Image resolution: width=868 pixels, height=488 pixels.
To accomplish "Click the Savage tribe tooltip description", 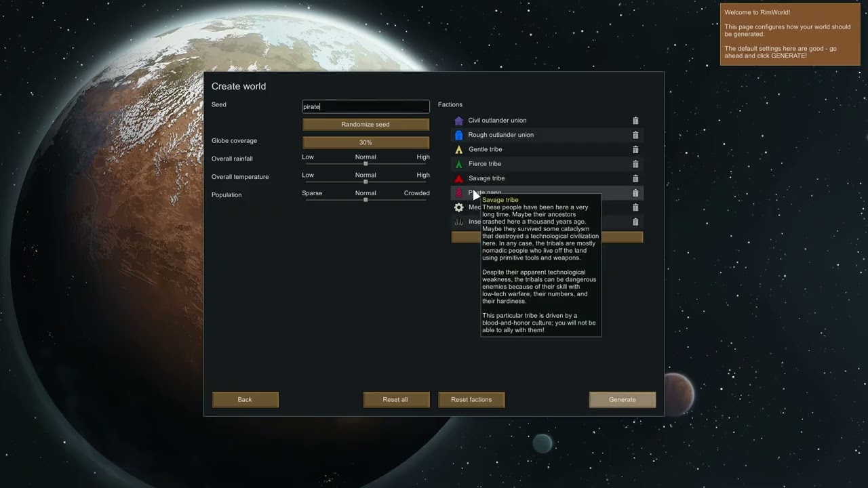I will [x=540, y=265].
